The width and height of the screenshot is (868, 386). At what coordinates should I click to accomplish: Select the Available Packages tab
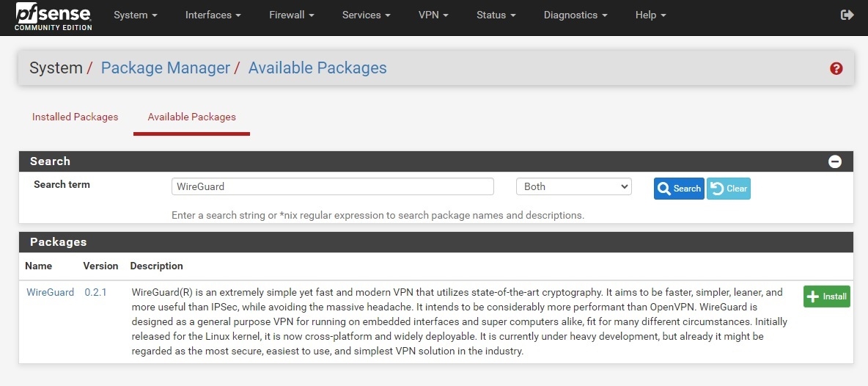coord(191,117)
